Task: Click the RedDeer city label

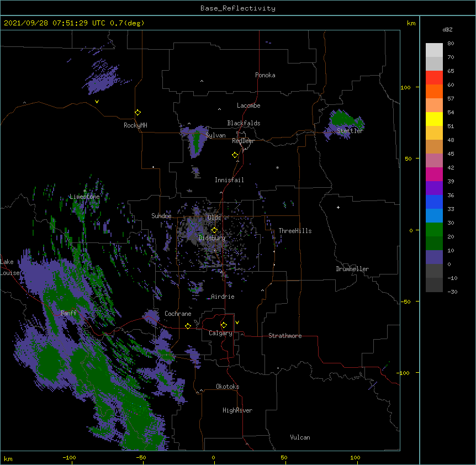Action: pos(243,141)
